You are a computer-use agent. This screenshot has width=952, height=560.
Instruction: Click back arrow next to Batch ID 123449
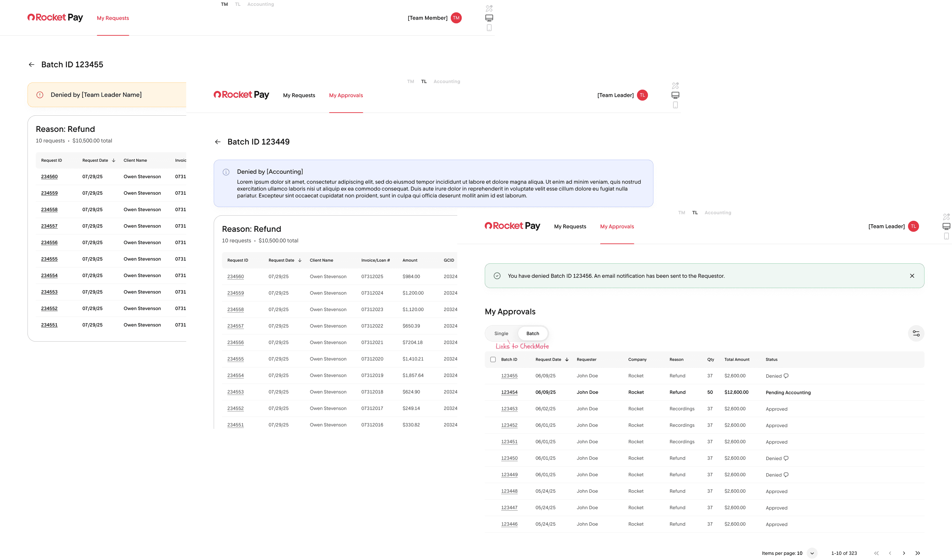217,142
